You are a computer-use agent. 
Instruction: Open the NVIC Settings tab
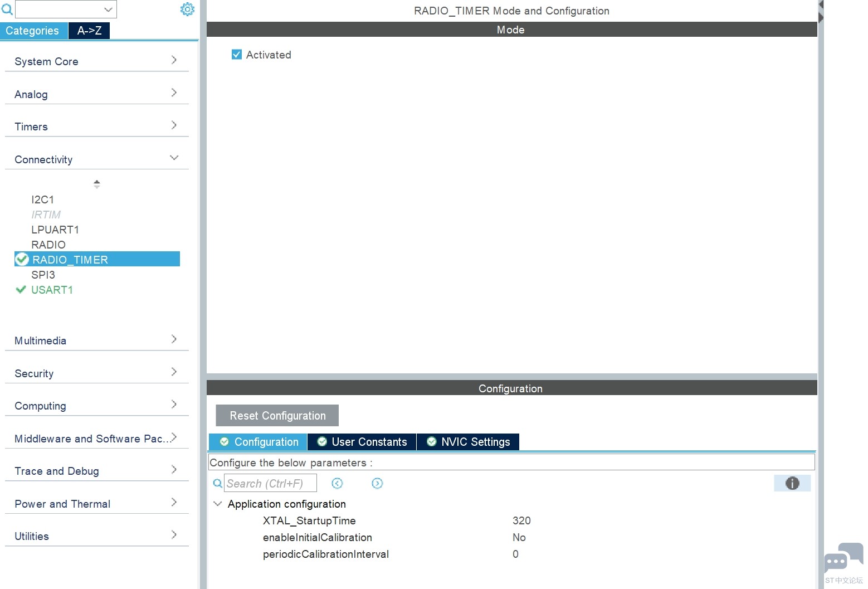(x=468, y=442)
